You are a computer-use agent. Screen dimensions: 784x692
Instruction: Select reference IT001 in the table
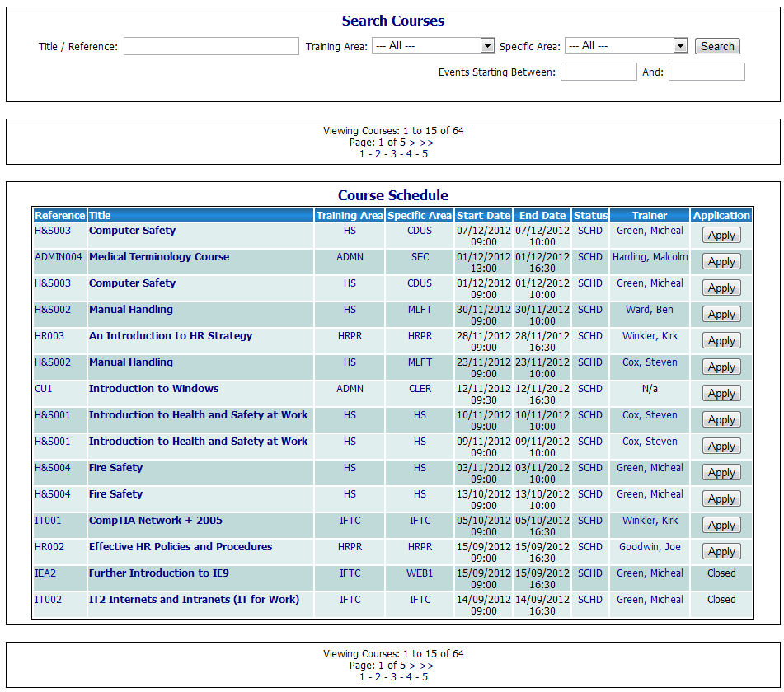coord(48,521)
